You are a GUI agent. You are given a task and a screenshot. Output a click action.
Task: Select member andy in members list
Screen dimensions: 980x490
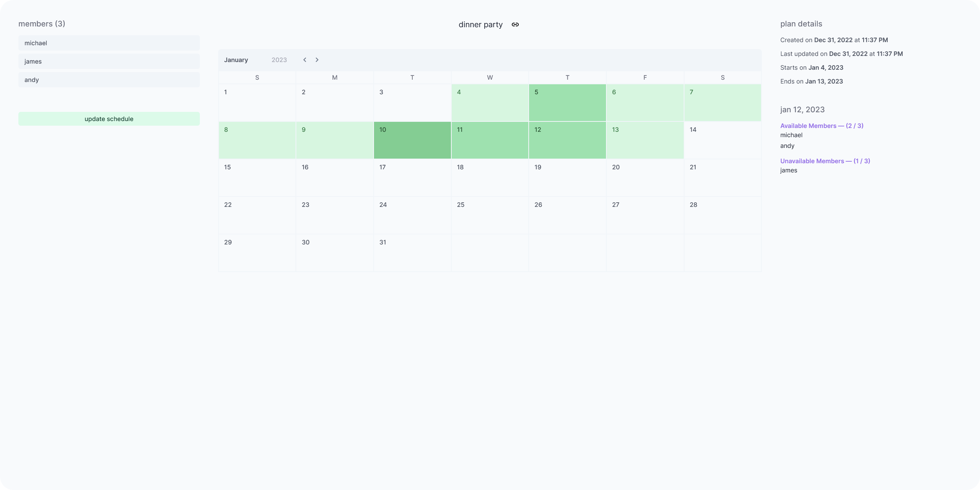point(109,80)
